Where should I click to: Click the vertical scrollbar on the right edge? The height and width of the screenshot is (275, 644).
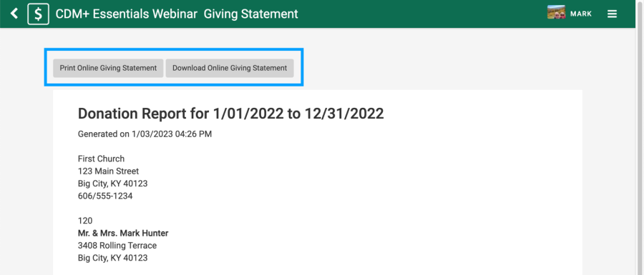point(640,137)
